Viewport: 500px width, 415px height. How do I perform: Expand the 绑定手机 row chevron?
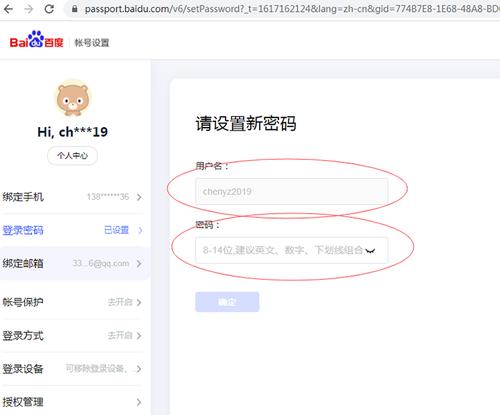(139, 197)
